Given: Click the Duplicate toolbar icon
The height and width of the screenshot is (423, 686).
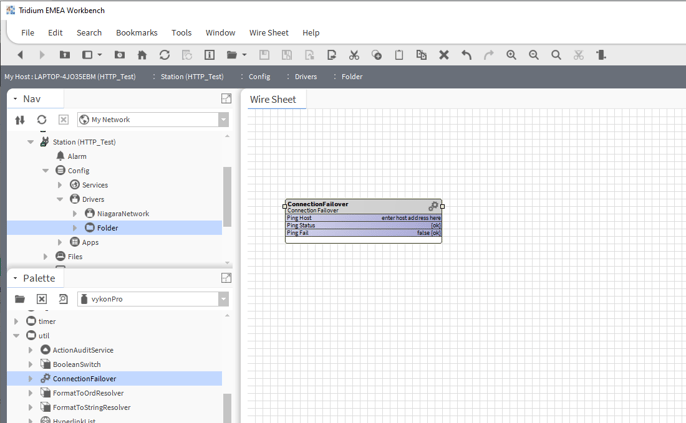Looking at the screenshot, I should click(421, 55).
